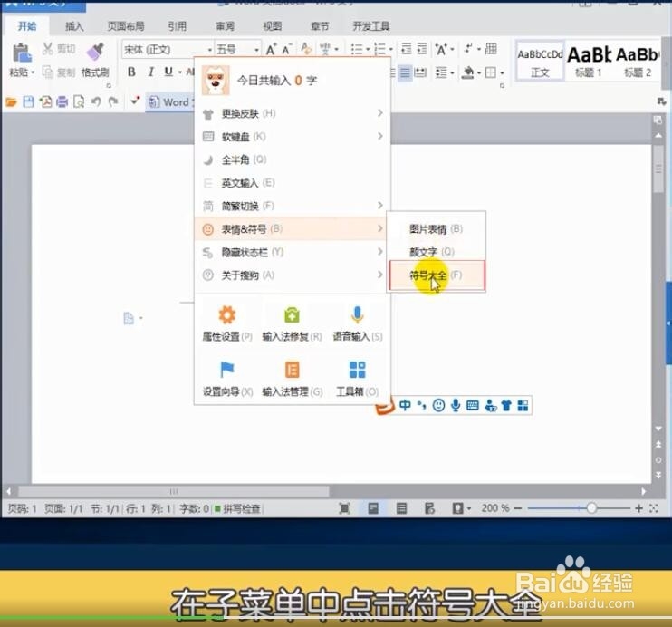Viewport: 672px width, 627px height.
Task: Click the save disk icon
Action: coord(28,102)
